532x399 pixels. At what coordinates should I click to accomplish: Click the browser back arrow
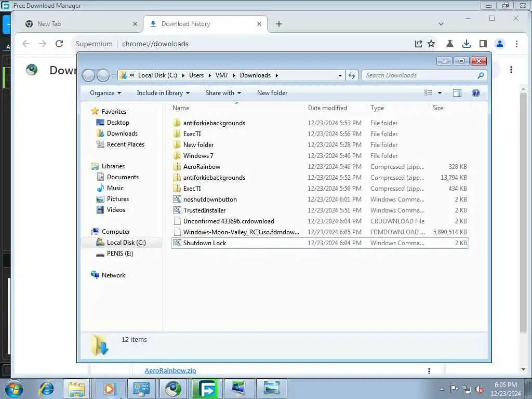(x=26, y=44)
